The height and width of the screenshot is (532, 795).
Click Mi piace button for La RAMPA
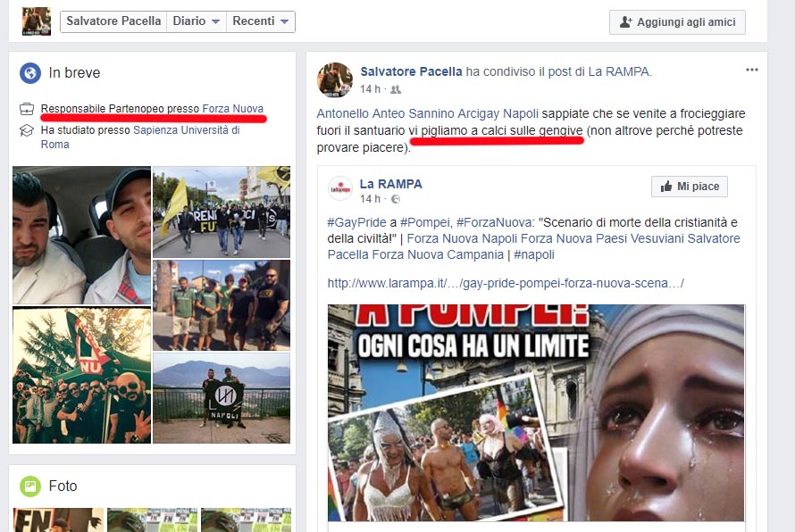690,187
